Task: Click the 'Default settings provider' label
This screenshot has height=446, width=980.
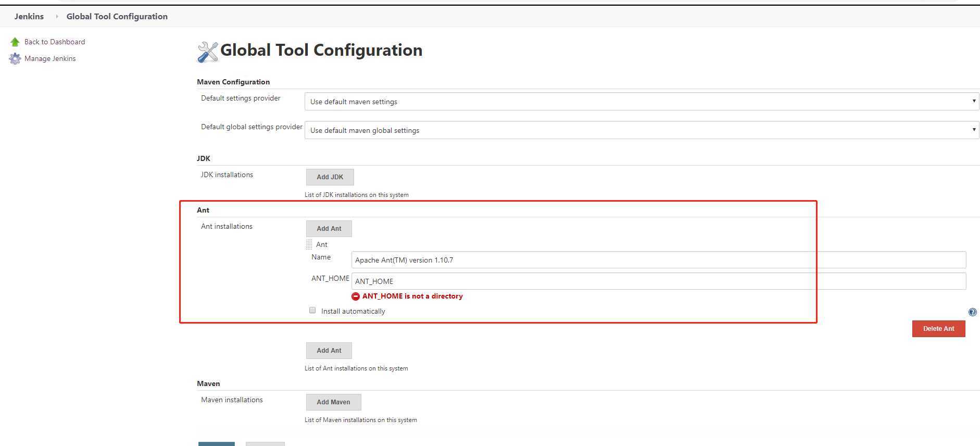Action: (x=241, y=98)
